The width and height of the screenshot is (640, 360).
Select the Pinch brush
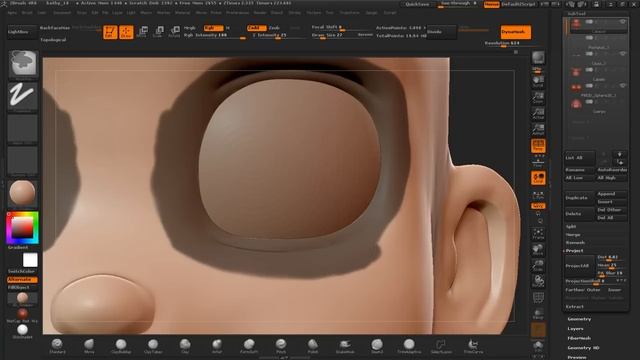point(281,346)
